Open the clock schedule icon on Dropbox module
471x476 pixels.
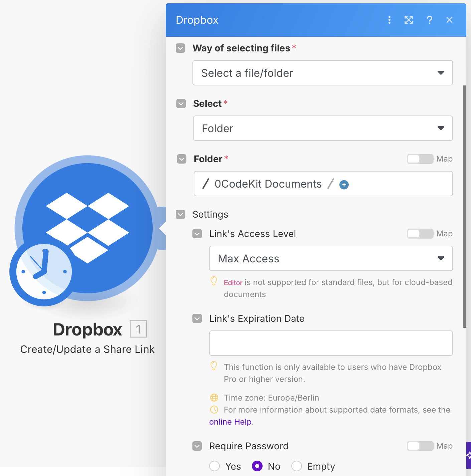44,272
